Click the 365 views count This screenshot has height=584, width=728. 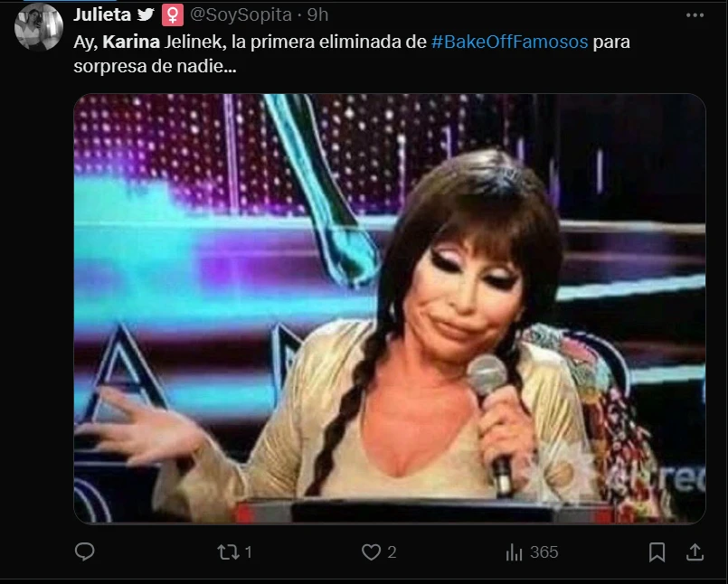[544, 552]
